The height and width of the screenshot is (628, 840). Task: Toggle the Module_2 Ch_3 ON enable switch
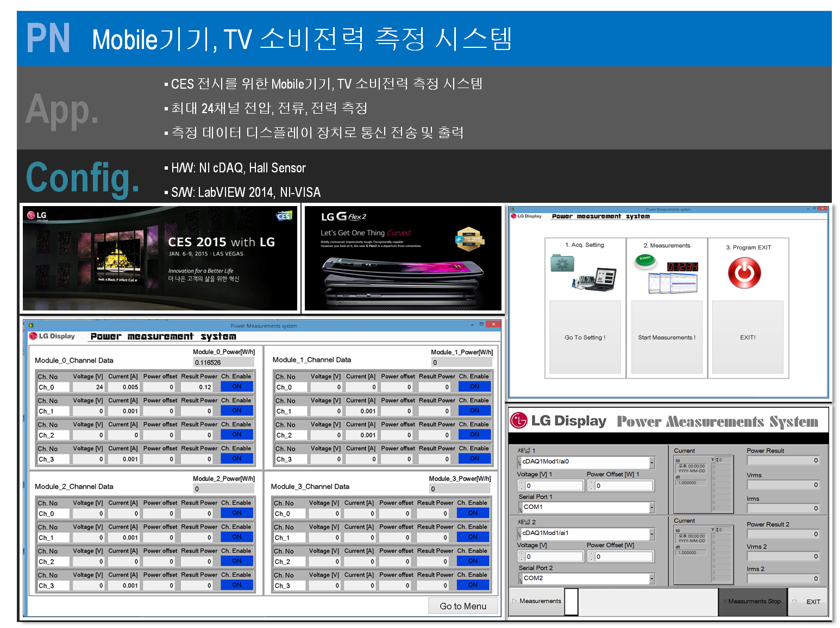pos(237,585)
